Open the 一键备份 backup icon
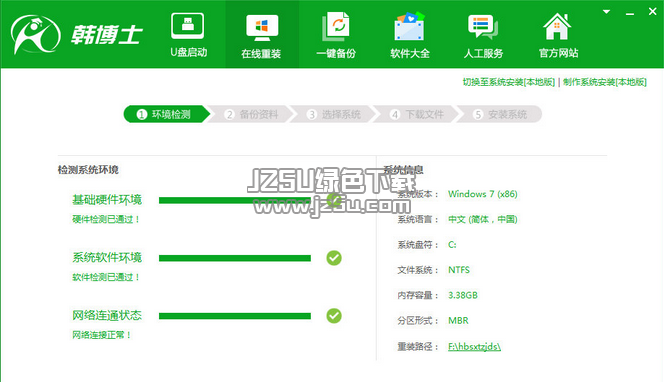Screen dimensions: 664x382 336,26
